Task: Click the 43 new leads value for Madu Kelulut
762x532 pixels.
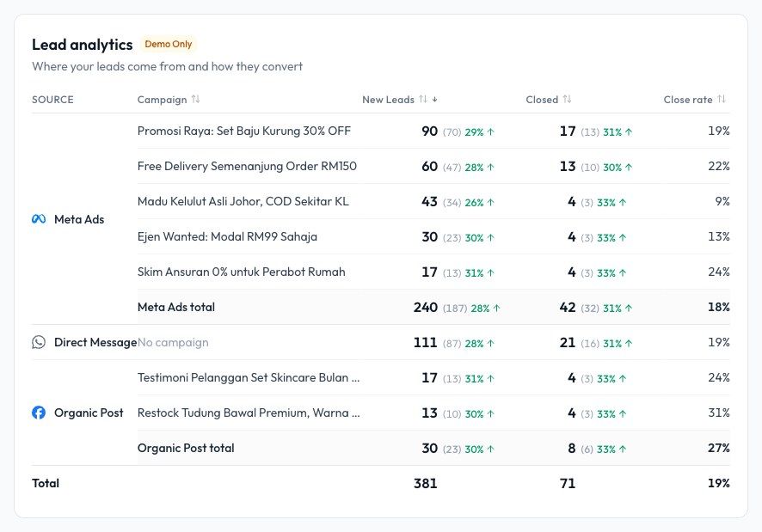Action: coord(430,202)
